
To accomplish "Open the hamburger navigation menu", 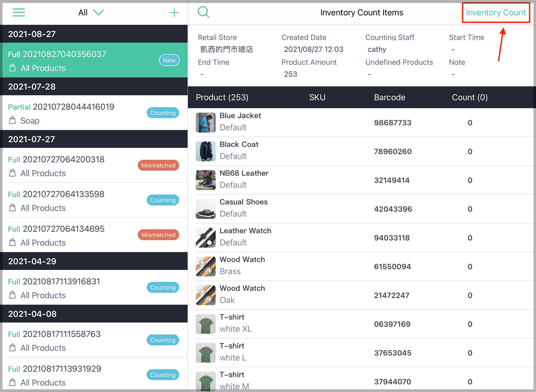I will coord(19,12).
